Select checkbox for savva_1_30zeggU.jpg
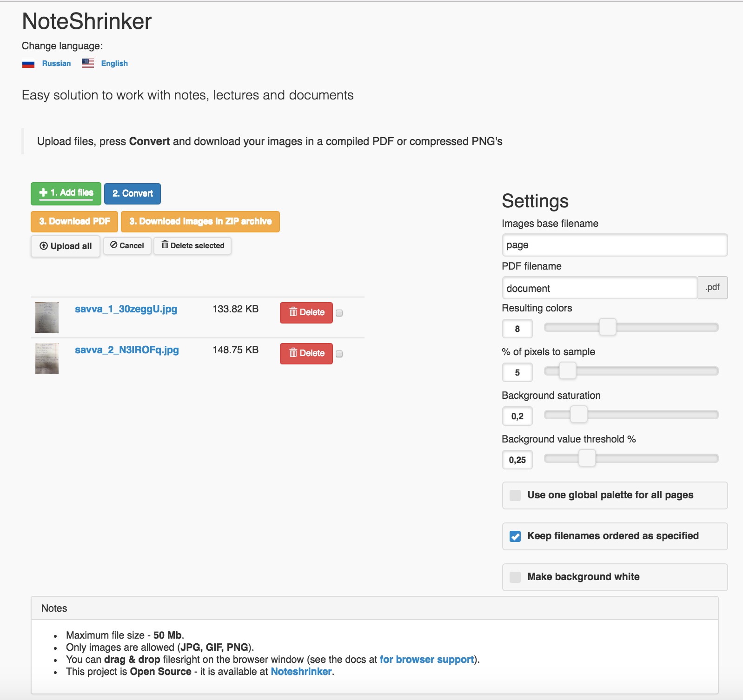The image size is (743, 700). tap(339, 313)
